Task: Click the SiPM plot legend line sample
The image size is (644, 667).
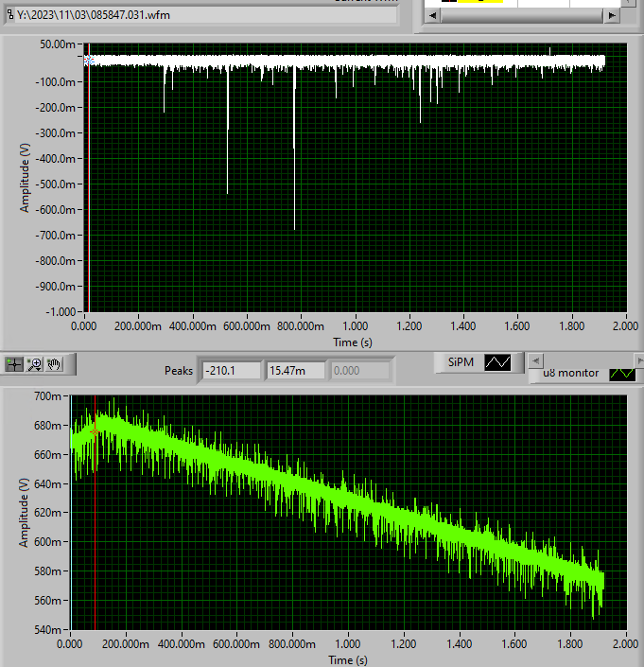Action: tap(497, 362)
